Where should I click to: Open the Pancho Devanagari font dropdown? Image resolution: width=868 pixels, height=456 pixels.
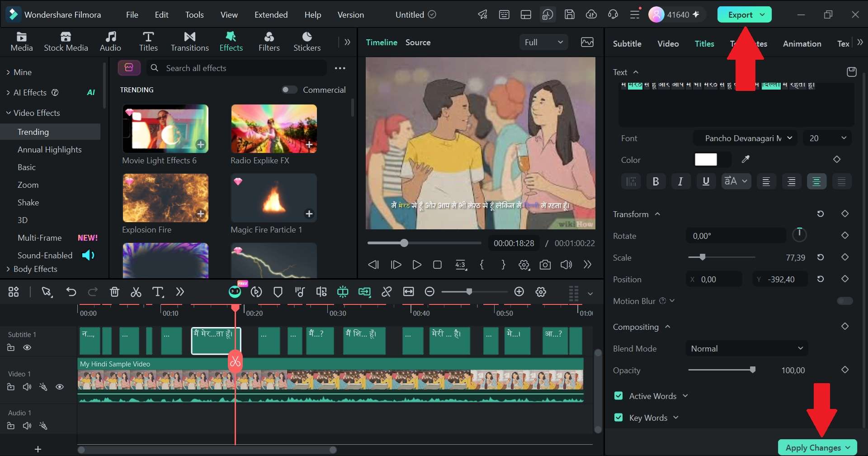pyautogui.click(x=745, y=138)
